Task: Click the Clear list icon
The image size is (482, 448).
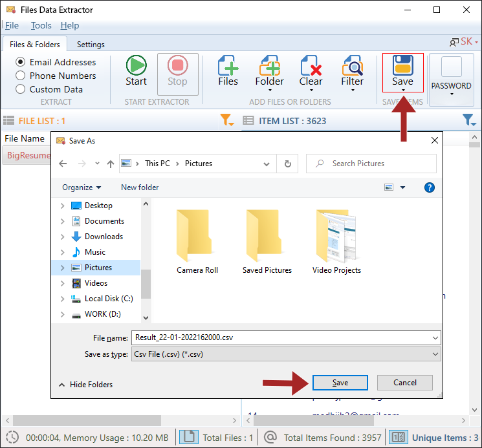Action: (x=311, y=65)
